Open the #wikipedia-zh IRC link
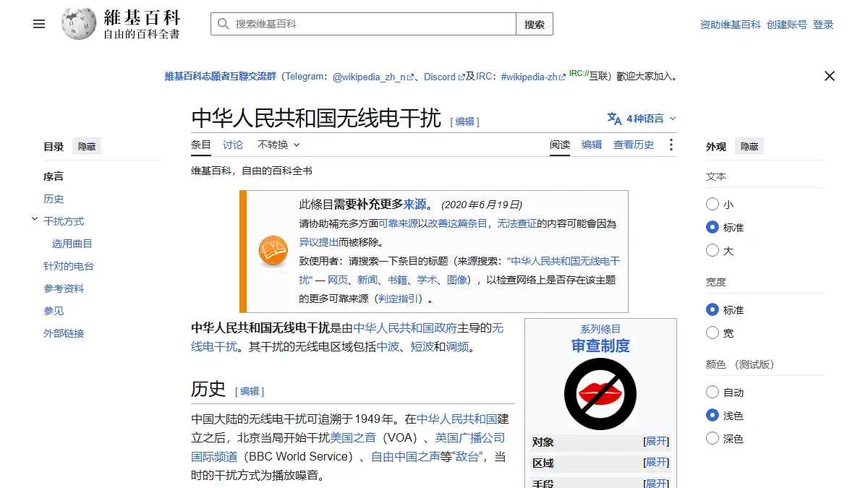Screen dimensions: 868x488 (x=533, y=77)
